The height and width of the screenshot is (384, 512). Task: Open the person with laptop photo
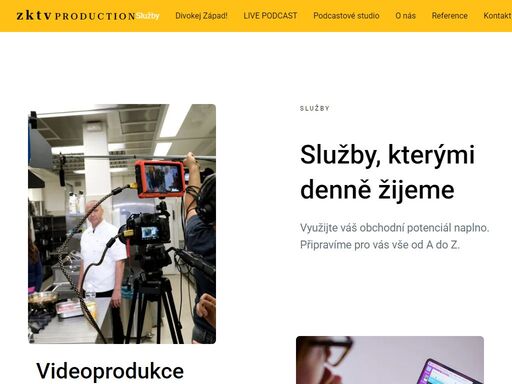390,360
